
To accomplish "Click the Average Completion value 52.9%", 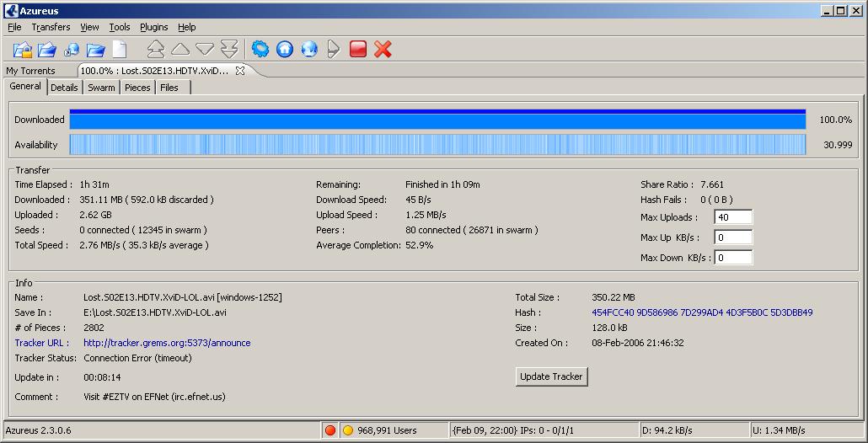I will [x=420, y=245].
